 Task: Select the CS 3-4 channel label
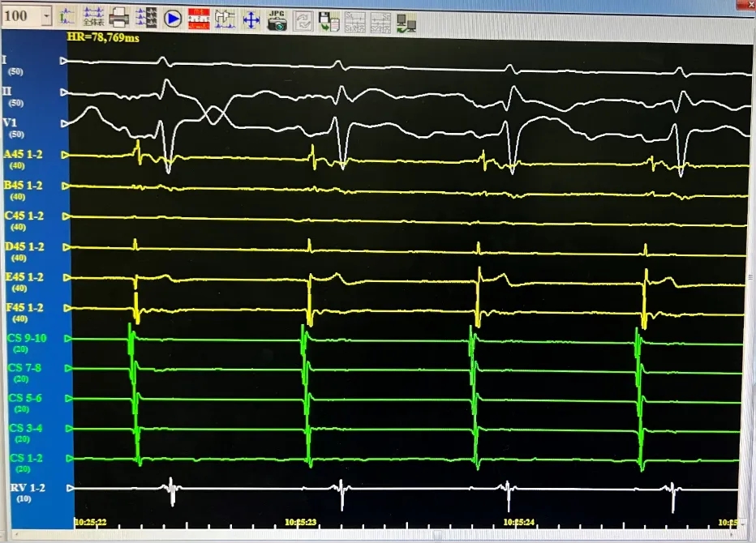click(x=26, y=428)
